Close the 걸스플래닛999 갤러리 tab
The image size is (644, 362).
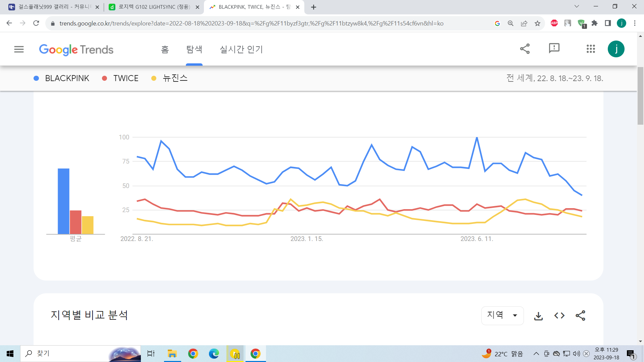point(97,7)
